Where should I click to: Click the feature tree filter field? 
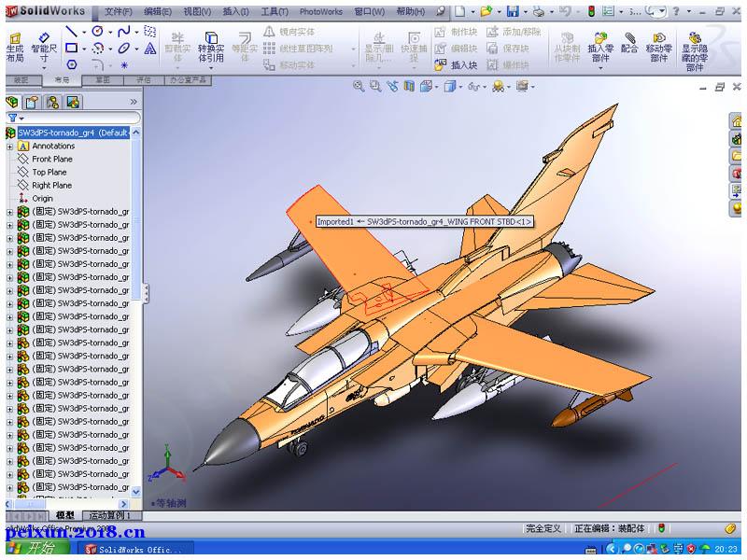74,118
